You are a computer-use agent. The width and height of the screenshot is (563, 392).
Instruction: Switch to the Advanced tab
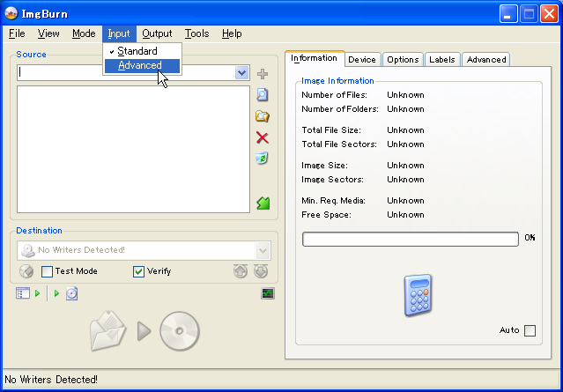click(486, 60)
